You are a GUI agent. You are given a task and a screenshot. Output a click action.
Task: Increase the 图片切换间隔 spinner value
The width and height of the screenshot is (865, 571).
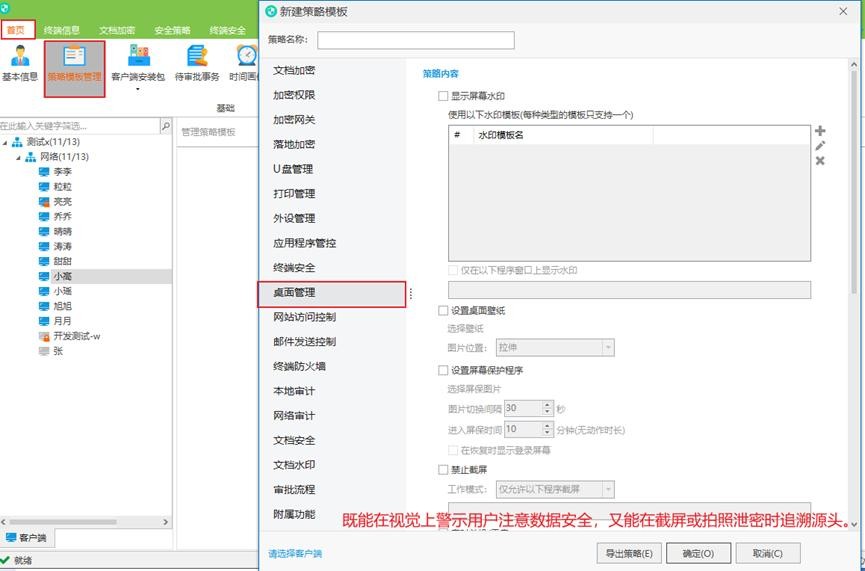(547, 404)
